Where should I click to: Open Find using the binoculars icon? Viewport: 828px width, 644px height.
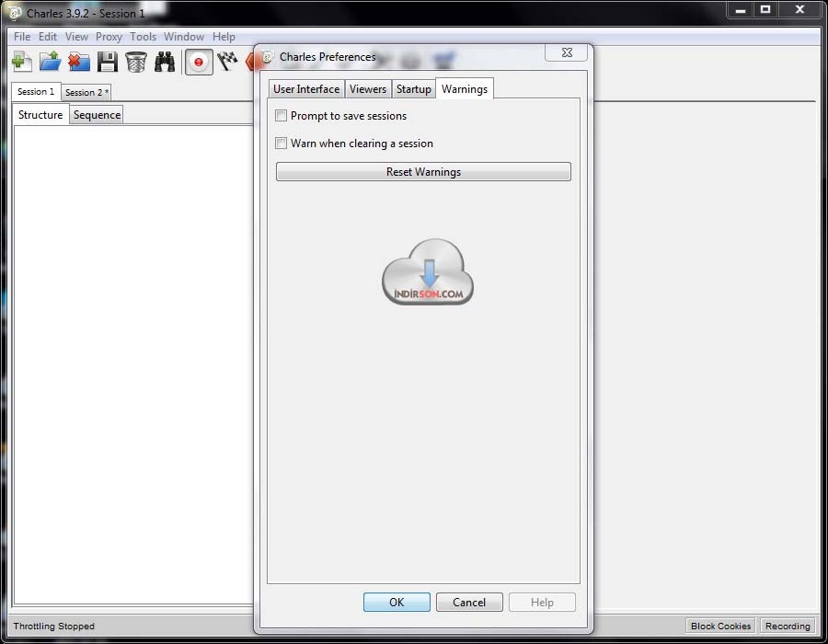165,62
